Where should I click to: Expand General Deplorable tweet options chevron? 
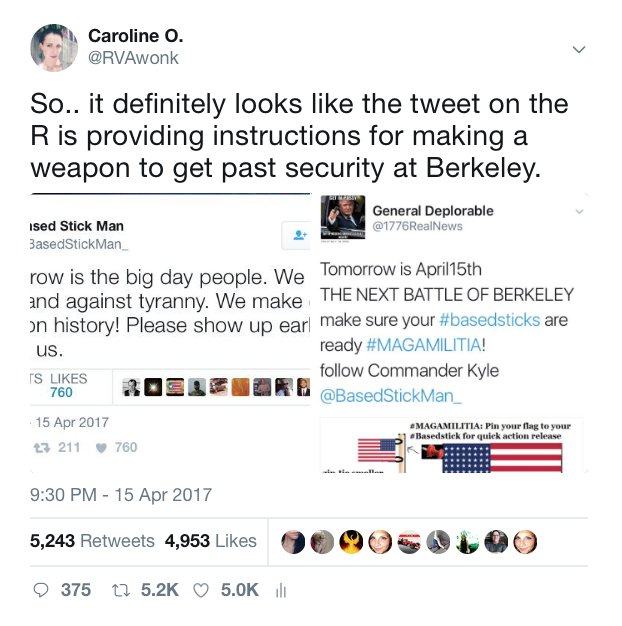[579, 212]
